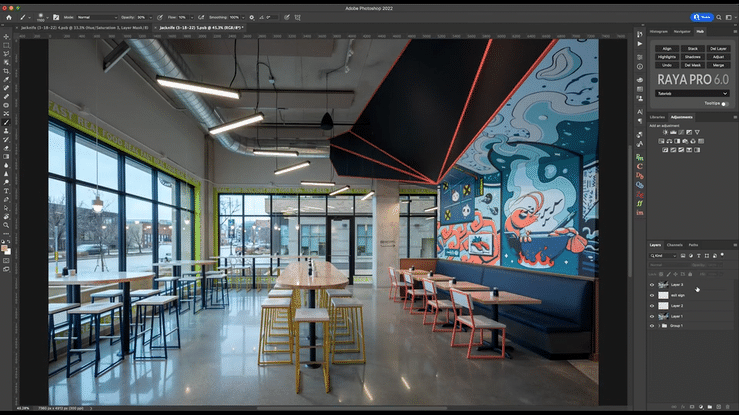Open the brush Mode dropdown
The image size is (739, 415).
pyautogui.click(x=98, y=17)
